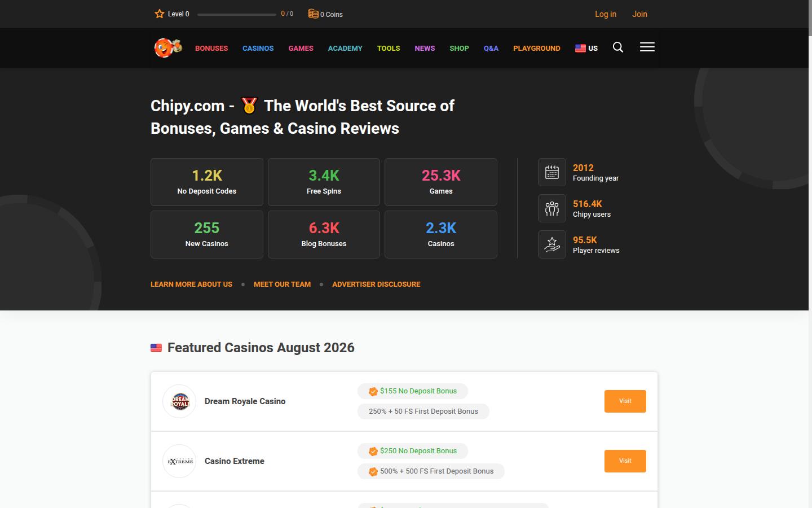The image size is (812, 508).
Task: Click the level progress bar
Action: 237,14
